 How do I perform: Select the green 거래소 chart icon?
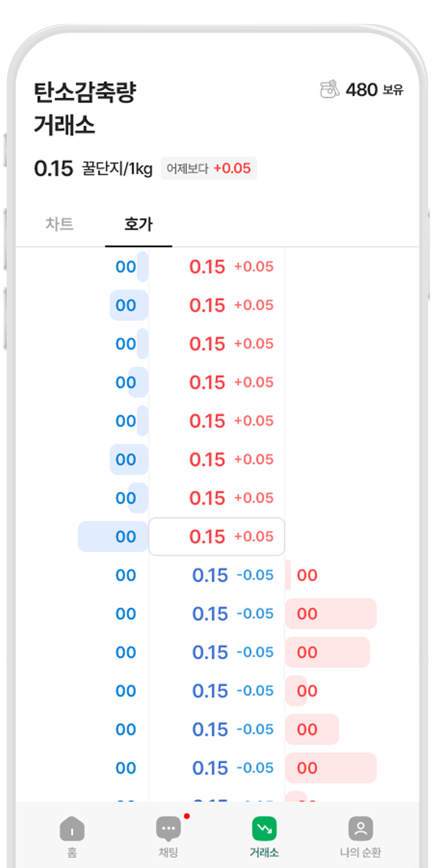coord(264,828)
